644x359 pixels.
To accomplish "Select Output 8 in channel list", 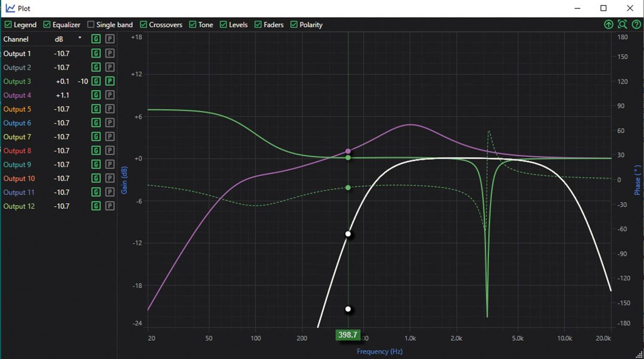I will pyautogui.click(x=17, y=151).
